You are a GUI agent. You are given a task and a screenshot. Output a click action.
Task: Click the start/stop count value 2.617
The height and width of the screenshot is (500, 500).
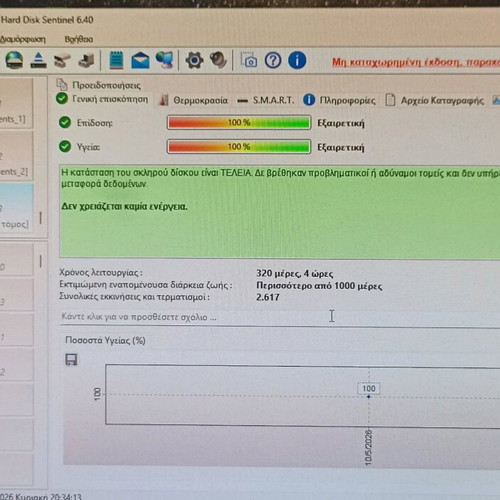(x=268, y=297)
